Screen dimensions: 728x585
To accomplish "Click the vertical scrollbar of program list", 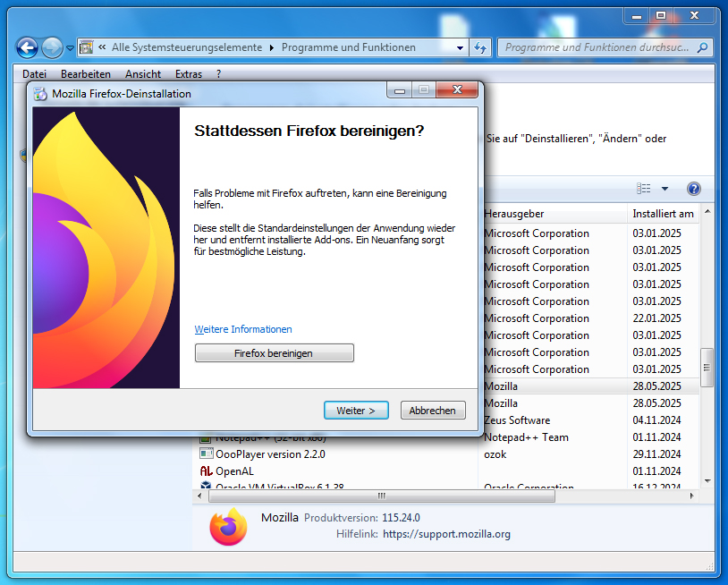I will tap(707, 367).
